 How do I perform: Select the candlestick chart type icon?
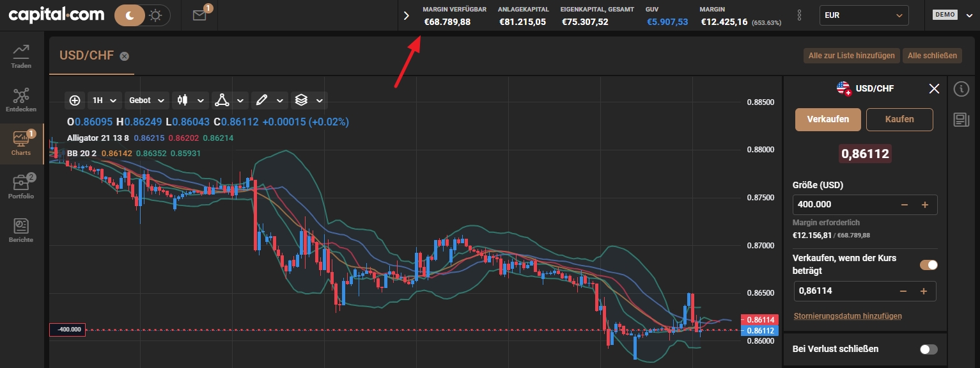(x=183, y=100)
